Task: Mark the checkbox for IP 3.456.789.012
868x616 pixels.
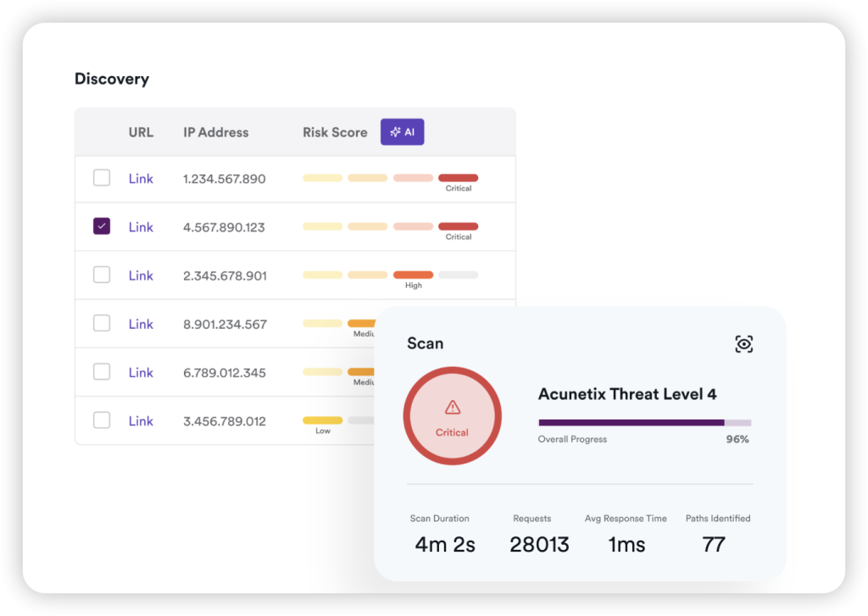Action: [x=102, y=420]
